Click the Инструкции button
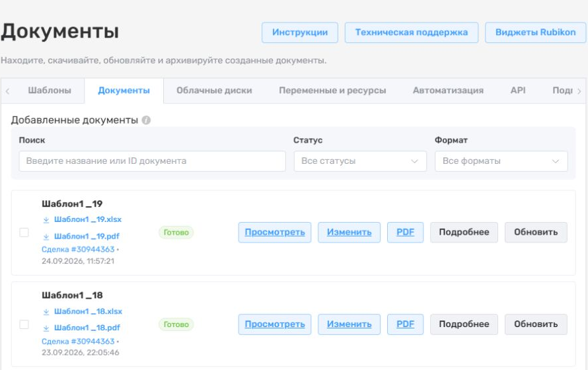Image resolution: width=588 pixels, height=370 pixels. pyautogui.click(x=300, y=32)
